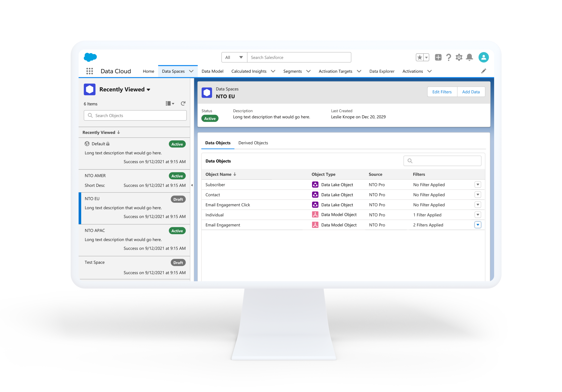Expand the Email Engagement row action menu
The image size is (562, 392).
tap(478, 225)
